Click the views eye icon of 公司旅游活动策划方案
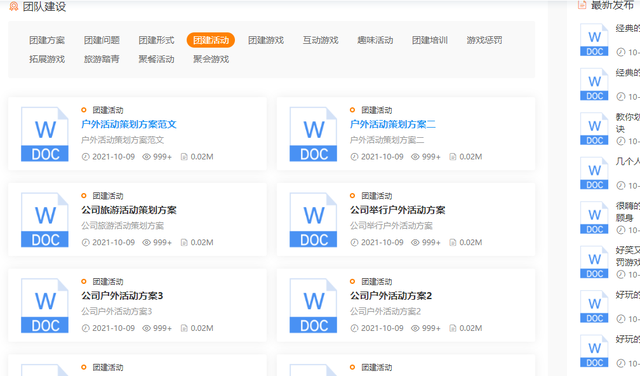This screenshot has width=640, height=376. point(146,243)
